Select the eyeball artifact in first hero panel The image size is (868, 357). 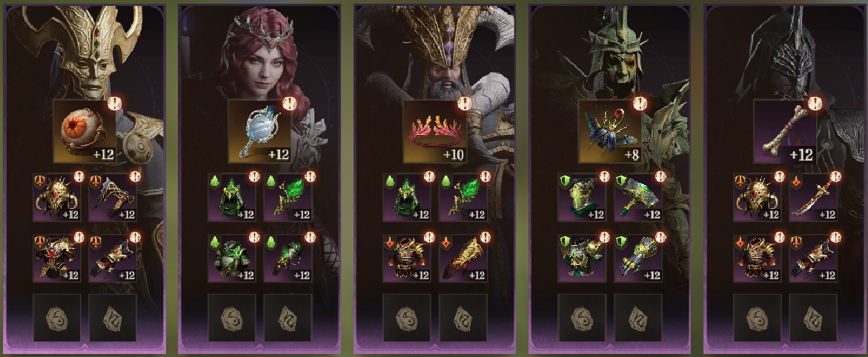[85, 131]
